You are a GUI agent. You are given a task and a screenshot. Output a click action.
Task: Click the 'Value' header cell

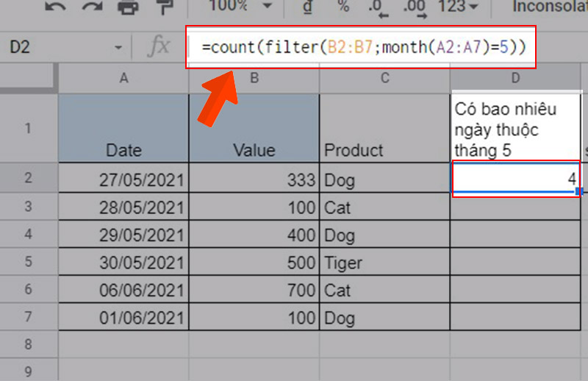pyautogui.click(x=254, y=150)
